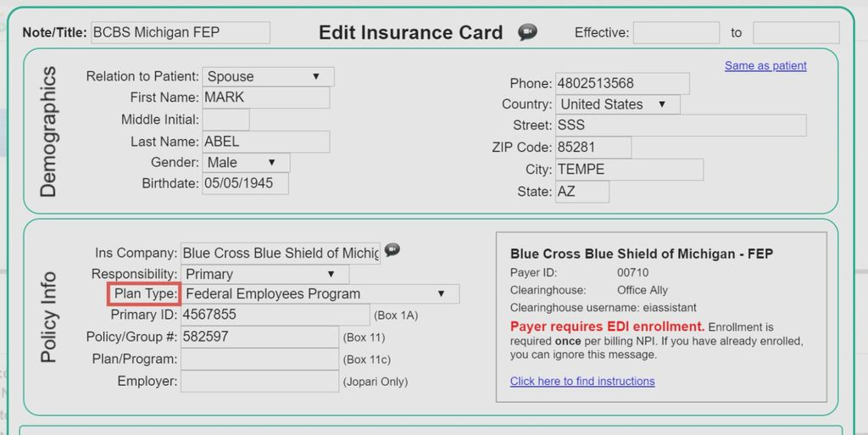Click the Blue Cross Blue Shield of Michigan - FEP heading
The width and height of the screenshot is (868, 435).
tap(642, 254)
